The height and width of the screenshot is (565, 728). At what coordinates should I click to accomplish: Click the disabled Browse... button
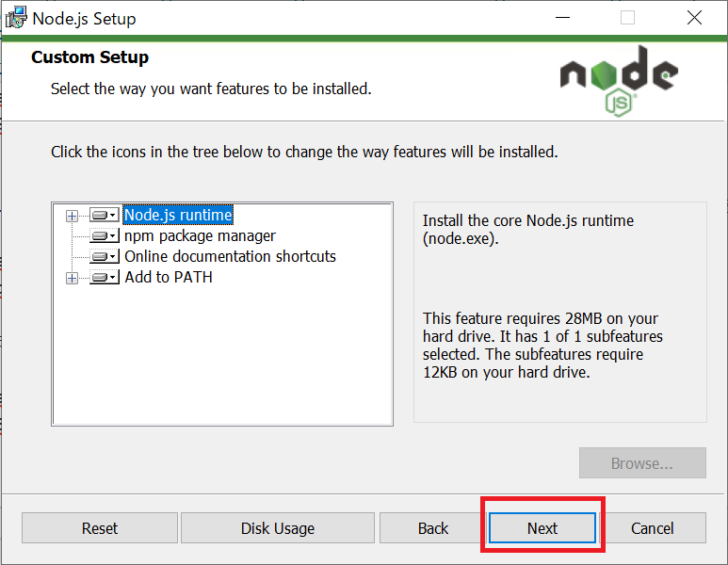[642, 463]
